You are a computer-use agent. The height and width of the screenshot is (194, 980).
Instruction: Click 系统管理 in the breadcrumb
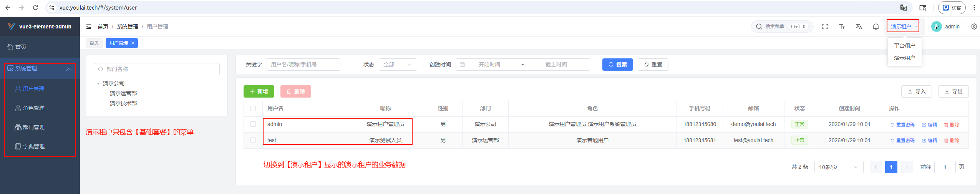coord(128,27)
